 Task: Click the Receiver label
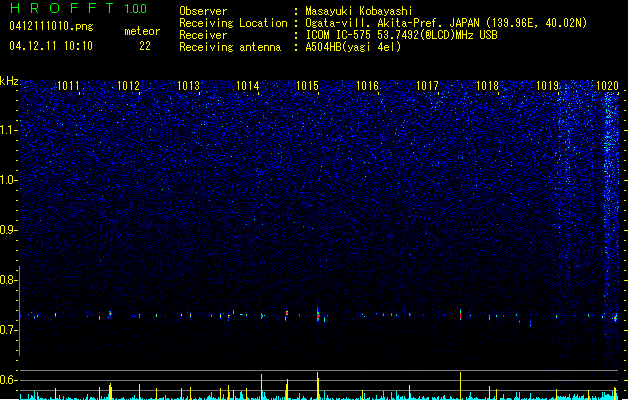203,35
